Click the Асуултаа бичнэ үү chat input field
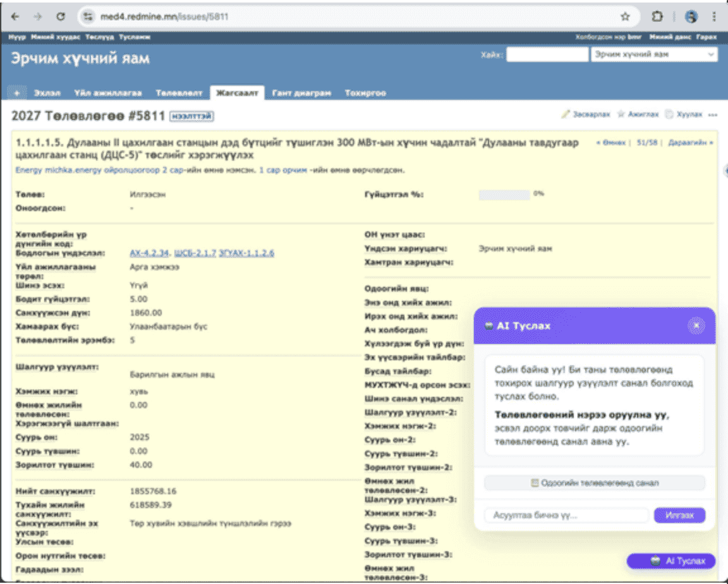Image resolution: width=728 pixels, height=584 pixels. click(x=566, y=515)
